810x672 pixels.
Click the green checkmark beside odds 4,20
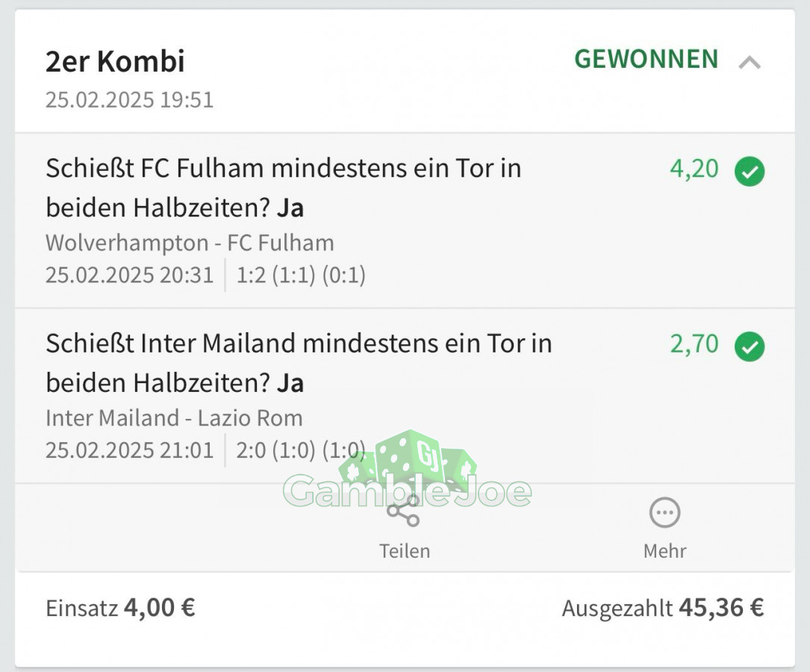pyautogui.click(x=750, y=171)
